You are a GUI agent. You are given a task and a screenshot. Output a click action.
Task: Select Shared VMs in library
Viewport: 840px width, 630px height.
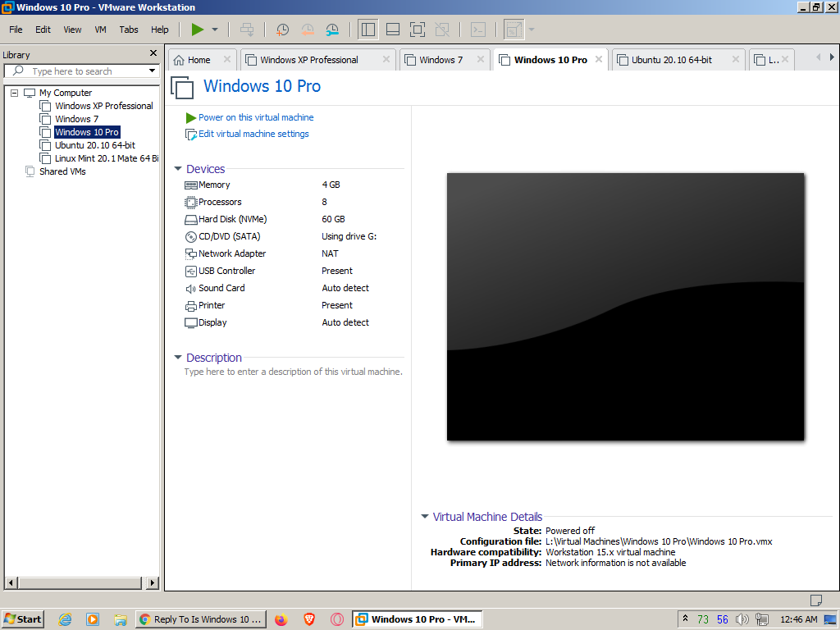62,171
